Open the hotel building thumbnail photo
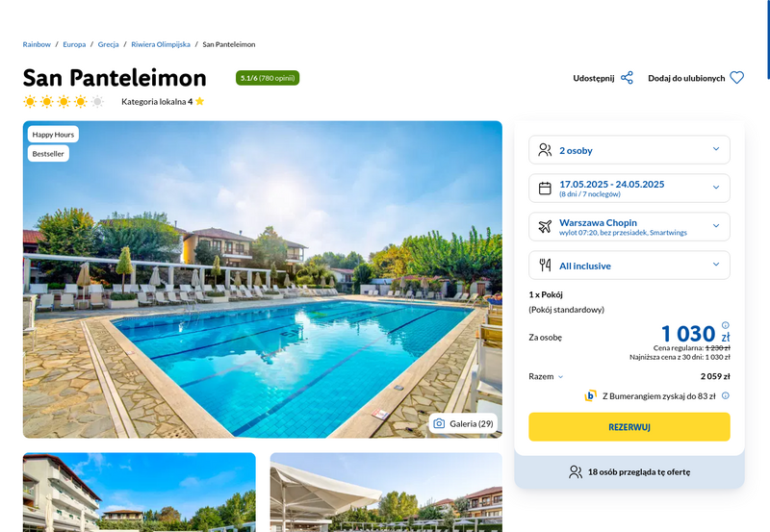The image size is (770, 532). click(140, 493)
